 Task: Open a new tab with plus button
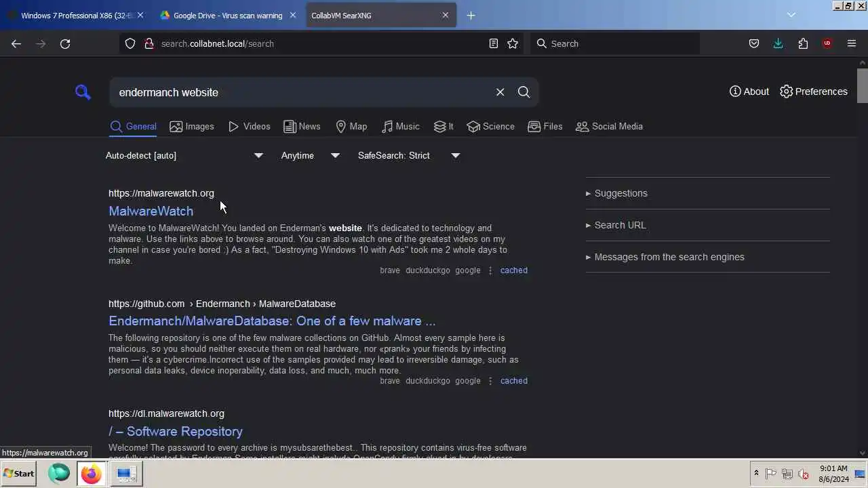click(471, 15)
